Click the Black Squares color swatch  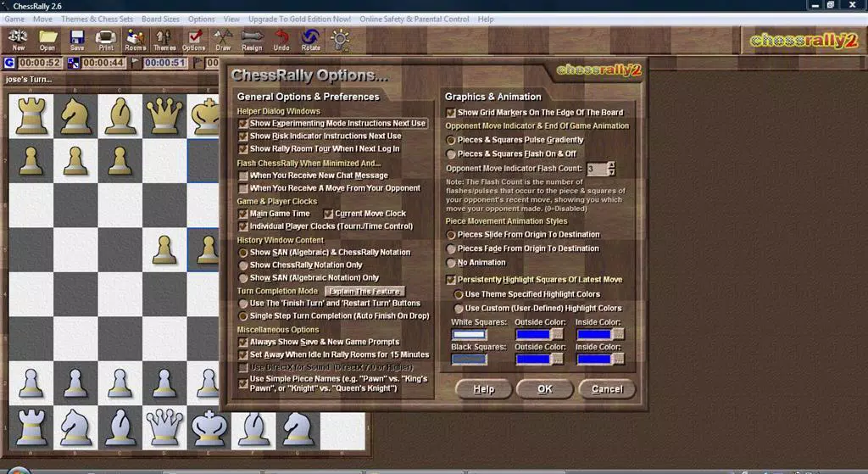(469, 360)
